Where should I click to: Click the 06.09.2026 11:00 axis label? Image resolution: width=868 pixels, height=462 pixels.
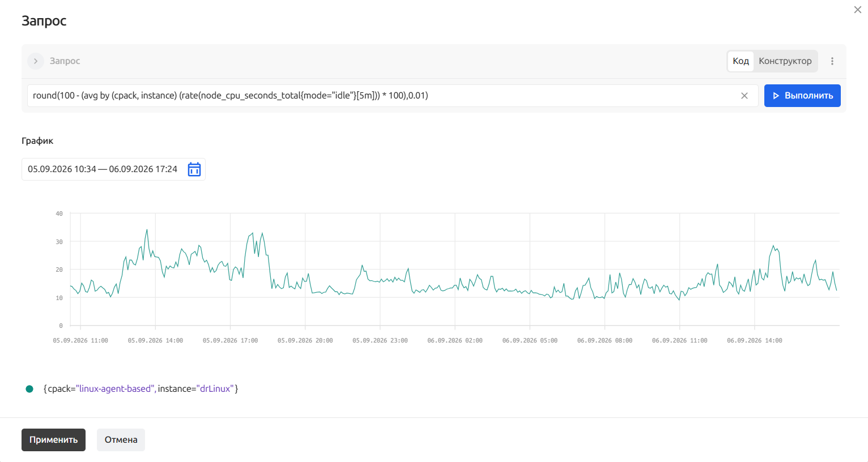680,341
